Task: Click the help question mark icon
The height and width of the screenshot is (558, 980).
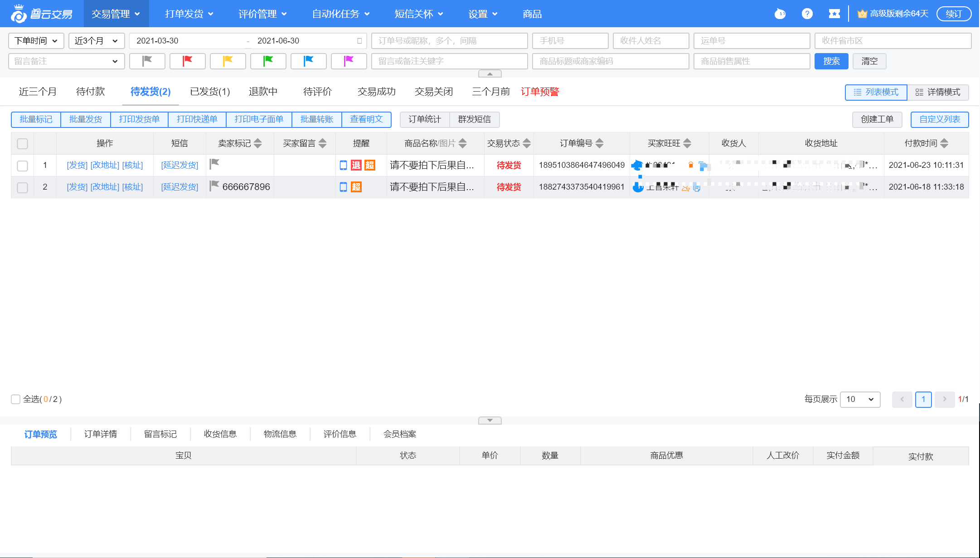Action: click(807, 14)
